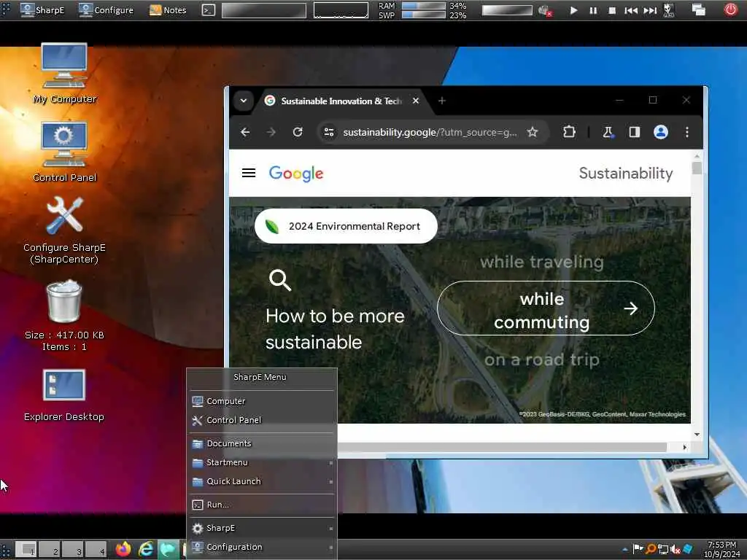Click the 'while commuting' button
The height and width of the screenshot is (560, 747).
546,308
